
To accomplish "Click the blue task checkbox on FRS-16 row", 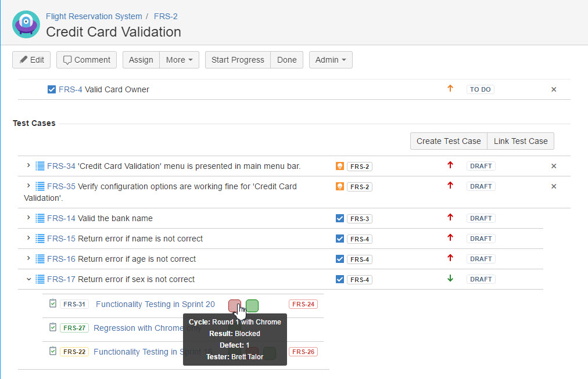I will (340, 259).
